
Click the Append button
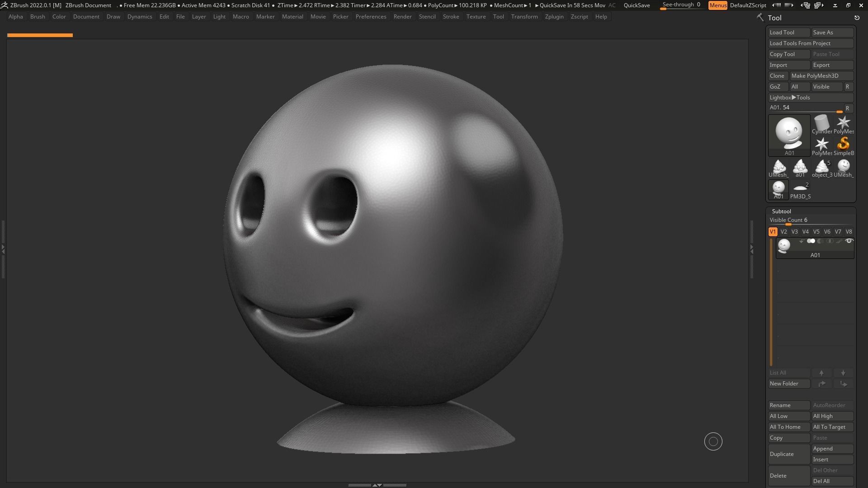tap(832, 449)
